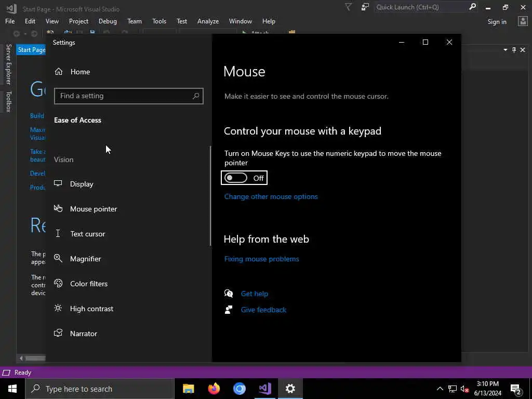The height and width of the screenshot is (399, 532).
Task: Open Firefox from the taskbar
Action: [x=214, y=389]
